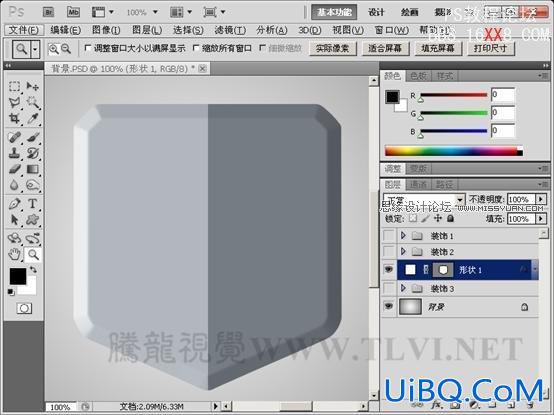Choose zoom out mode in options bar
554x415 pixels.
[66, 48]
